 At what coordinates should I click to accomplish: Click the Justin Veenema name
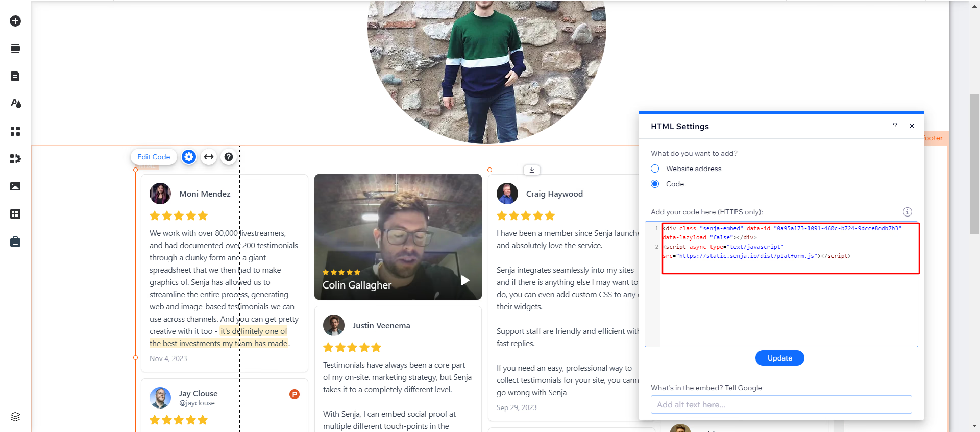[381, 326]
